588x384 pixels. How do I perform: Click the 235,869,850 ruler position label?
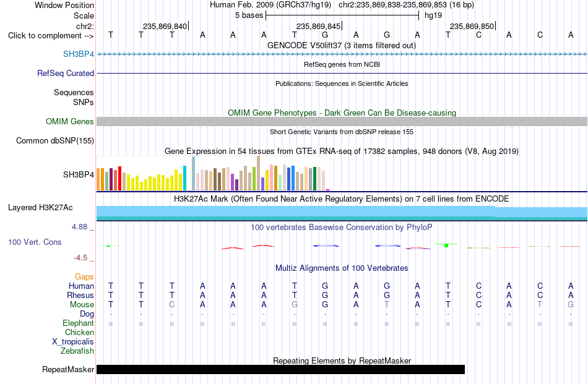(x=472, y=26)
